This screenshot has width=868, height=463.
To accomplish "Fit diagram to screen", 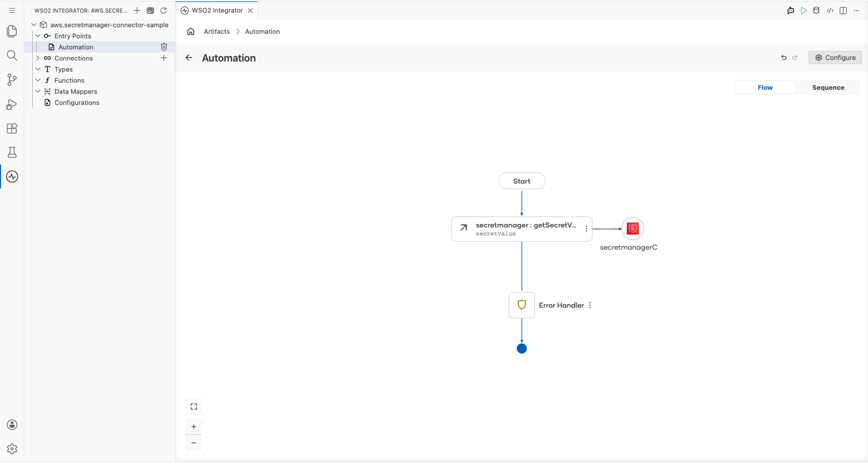I will click(x=194, y=407).
